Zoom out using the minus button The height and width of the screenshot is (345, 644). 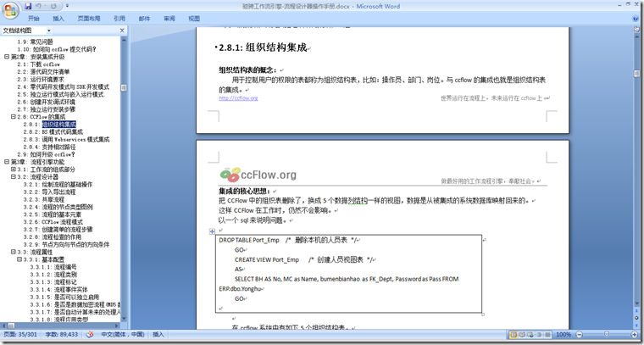[579, 335]
